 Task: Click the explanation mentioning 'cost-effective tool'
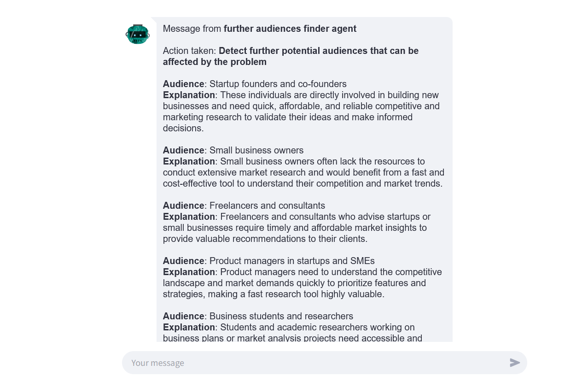(303, 172)
